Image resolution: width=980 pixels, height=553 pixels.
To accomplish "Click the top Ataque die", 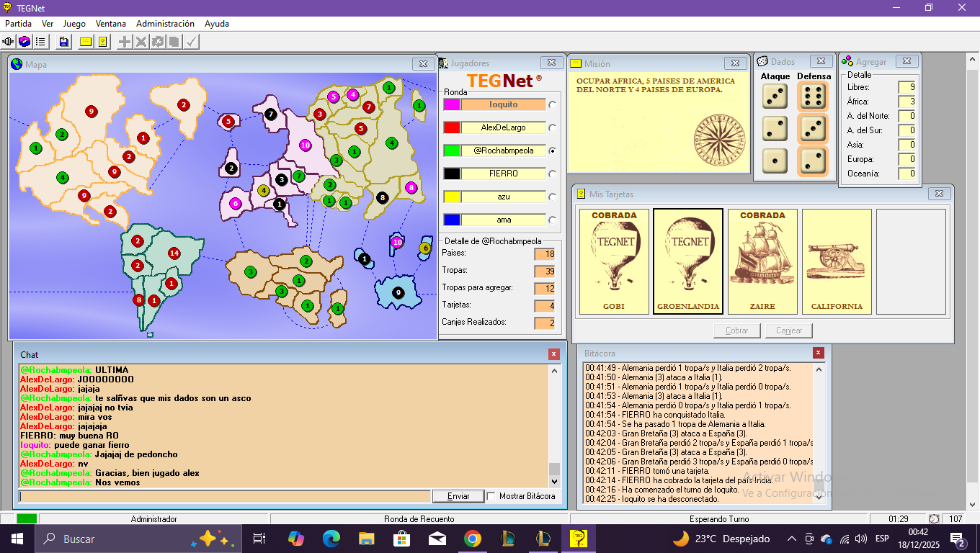I will pyautogui.click(x=775, y=96).
